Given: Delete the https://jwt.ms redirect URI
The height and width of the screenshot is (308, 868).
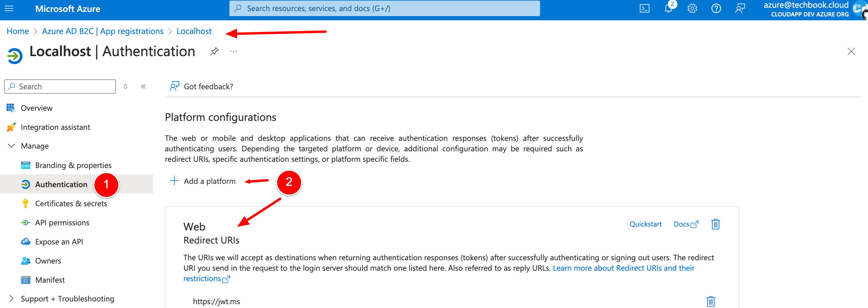Looking at the screenshot, I should 711,301.
